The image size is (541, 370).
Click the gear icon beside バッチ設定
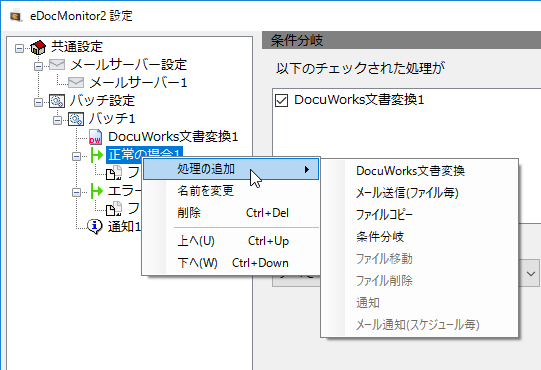coord(57,101)
